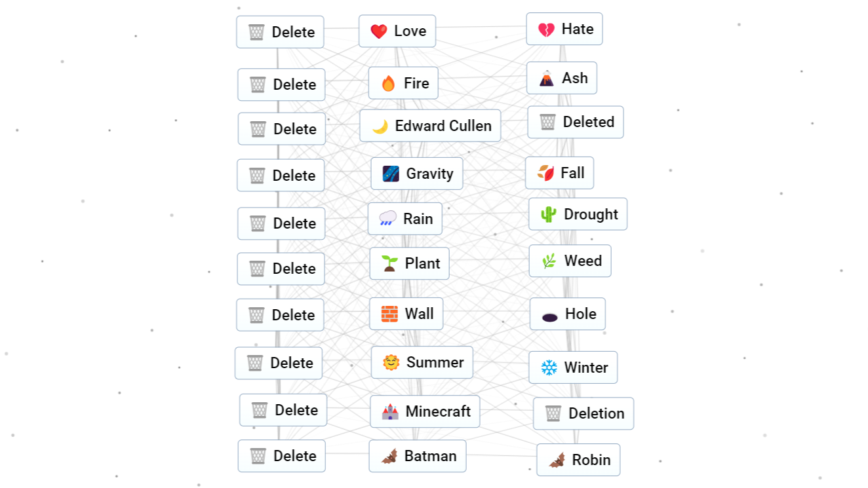Select the fire emoji on the Fire element
Screen dimensions: 868x488
pyautogui.click(x=387, y=83)
